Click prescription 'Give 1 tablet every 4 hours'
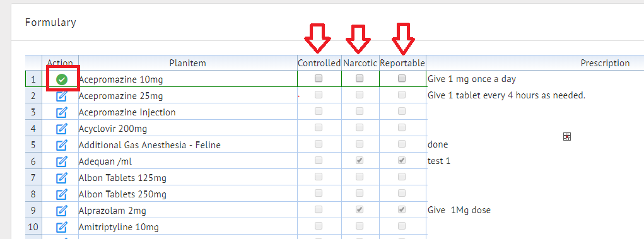 [x=506, y=95]
